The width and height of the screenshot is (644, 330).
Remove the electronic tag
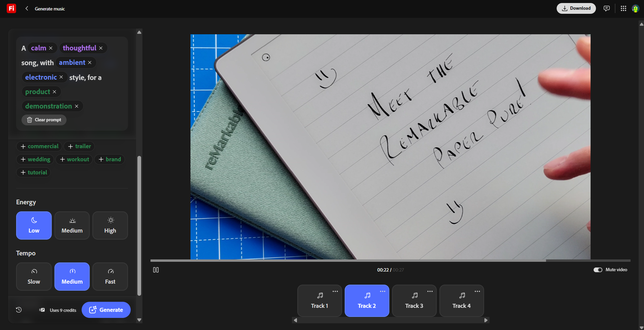click(x=61, y=77)
